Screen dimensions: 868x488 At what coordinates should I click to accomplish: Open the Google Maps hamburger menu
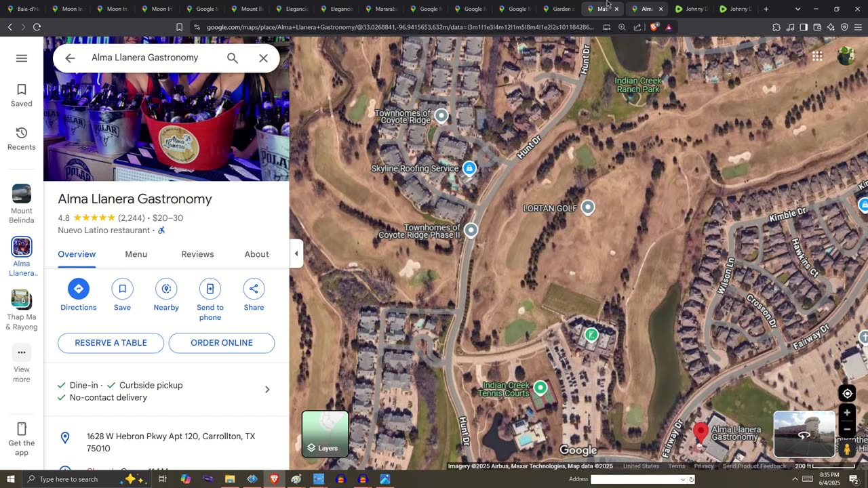pyautogui.click(x=22, y=58)
